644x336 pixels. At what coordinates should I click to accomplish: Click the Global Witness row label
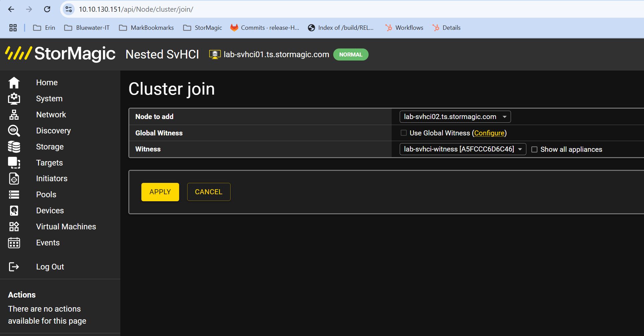pos(159,133)
